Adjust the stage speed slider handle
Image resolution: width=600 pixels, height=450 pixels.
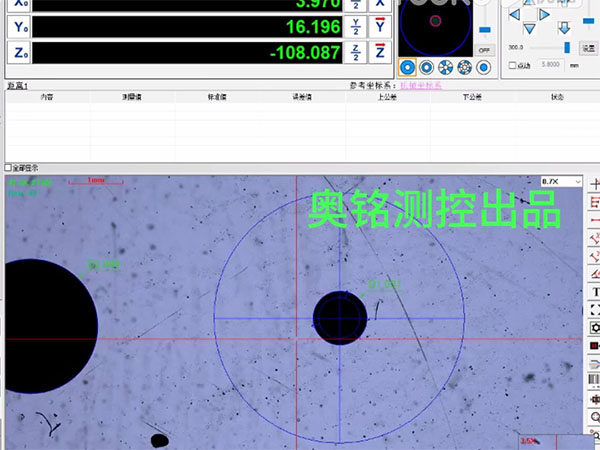[x=567, y=47]
